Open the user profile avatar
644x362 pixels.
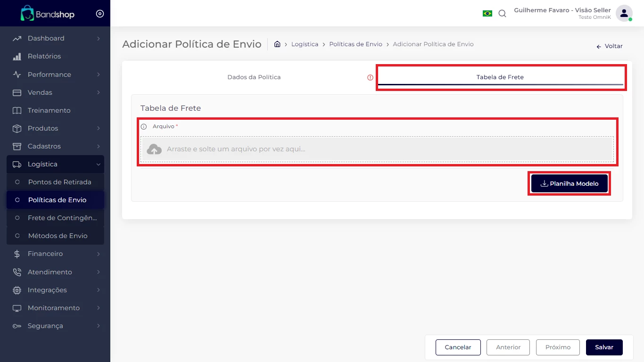[624, 13]
